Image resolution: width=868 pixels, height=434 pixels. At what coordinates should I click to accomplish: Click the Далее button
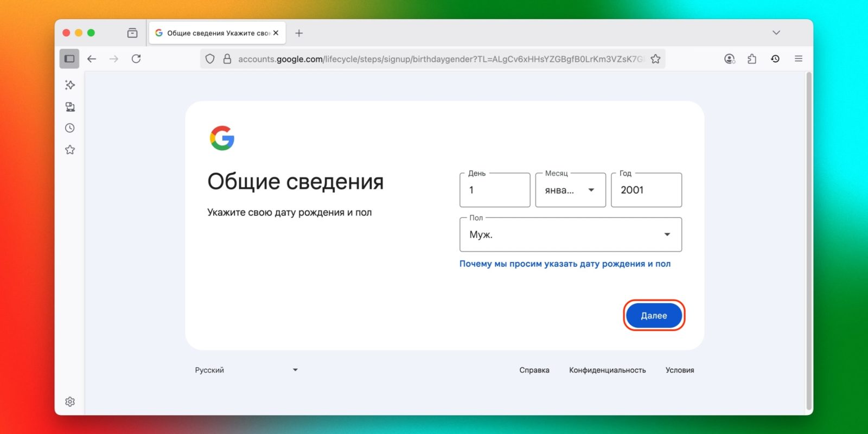pos(654,316)
